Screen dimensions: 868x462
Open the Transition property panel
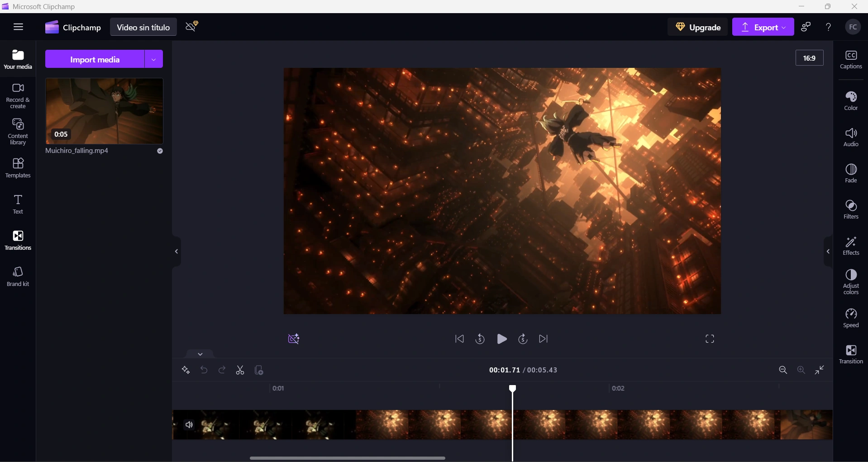coord(851,354)
